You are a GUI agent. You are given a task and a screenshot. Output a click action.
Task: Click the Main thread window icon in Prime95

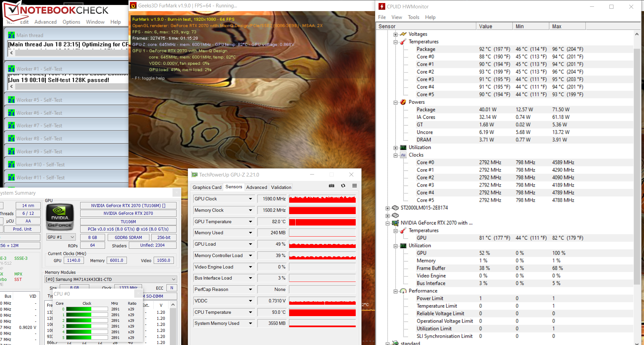(11, 35)
